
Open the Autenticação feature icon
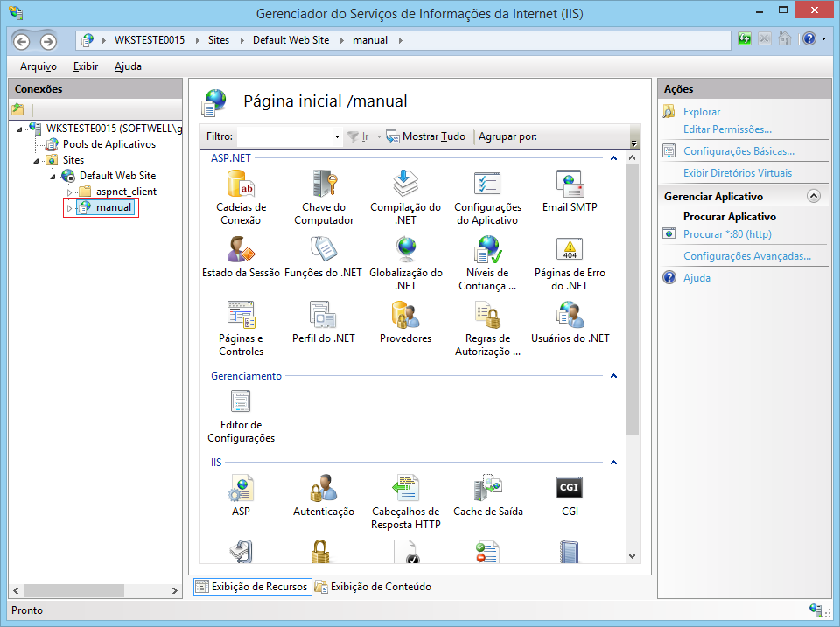(x=324, y=489)
